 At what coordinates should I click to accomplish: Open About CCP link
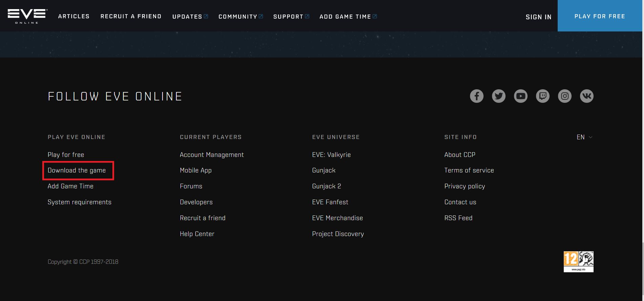point(459,155)
